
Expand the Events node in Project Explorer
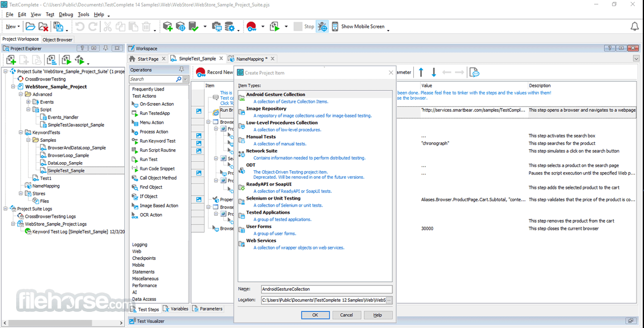click(28, 102)
